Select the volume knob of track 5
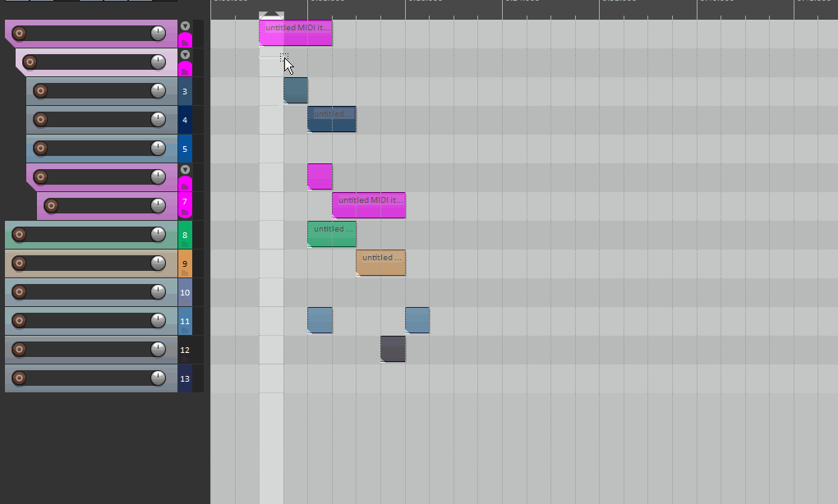 pyautogui.click(x=159, y=148)
